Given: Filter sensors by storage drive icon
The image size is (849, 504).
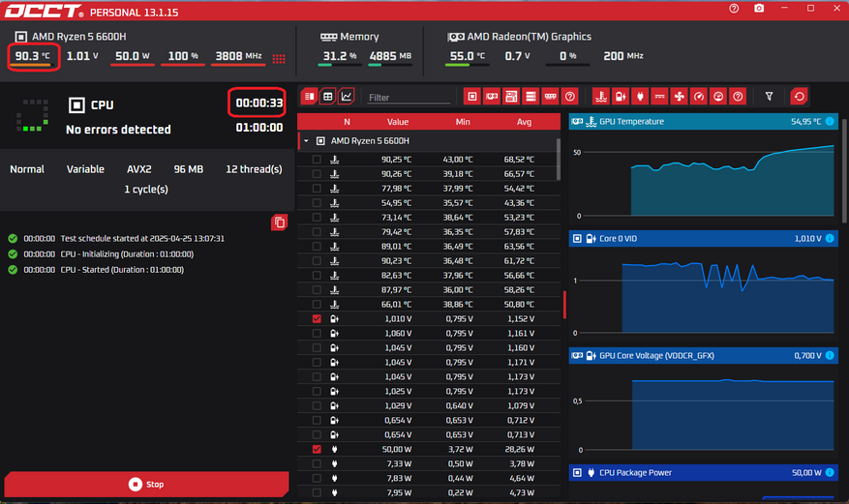Looking at the screenshot, I should (531, 97).
